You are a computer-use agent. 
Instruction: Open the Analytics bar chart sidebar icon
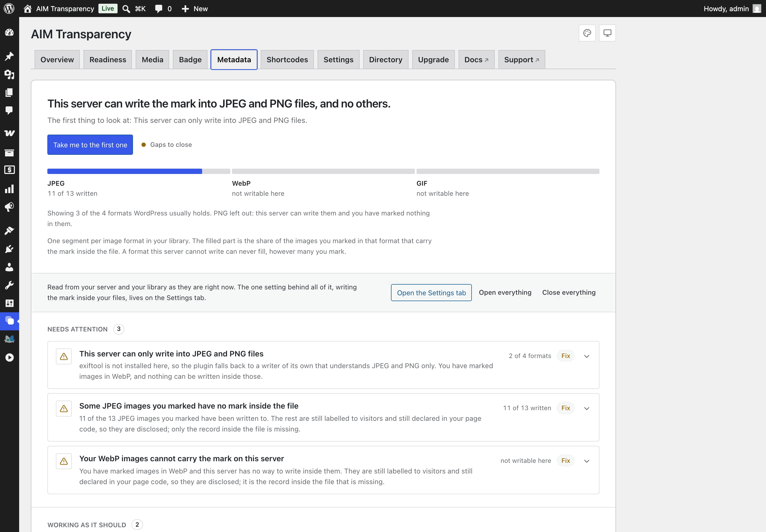tap(9, 189)
